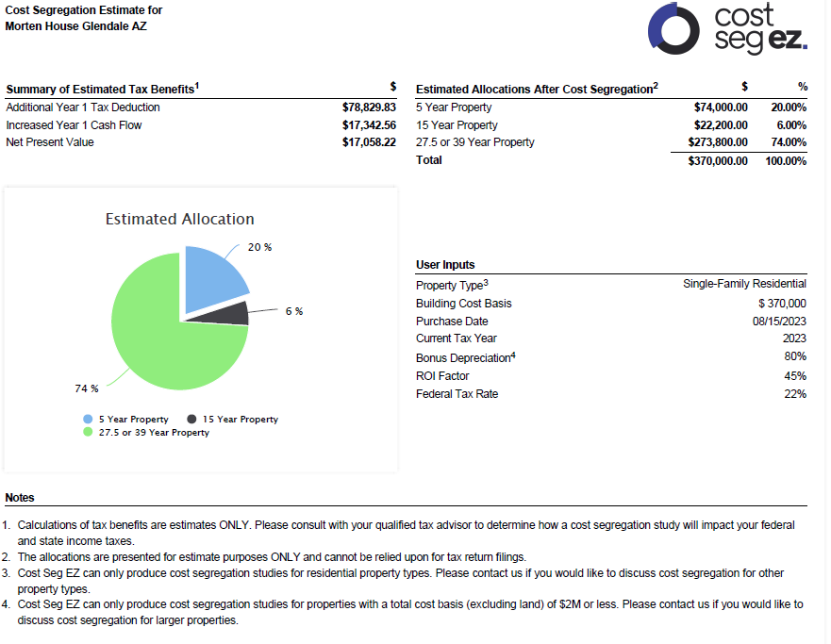Click the Building Cost Basis value $ 370,000
Viewport: 831px width, 644px height.
[782, 304]
